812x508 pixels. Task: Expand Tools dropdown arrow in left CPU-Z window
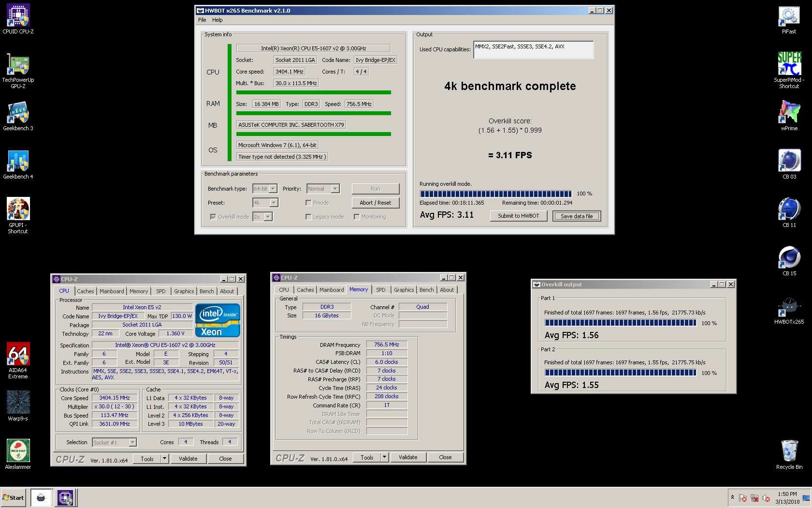pyautogui.click(x=164, y=459)
